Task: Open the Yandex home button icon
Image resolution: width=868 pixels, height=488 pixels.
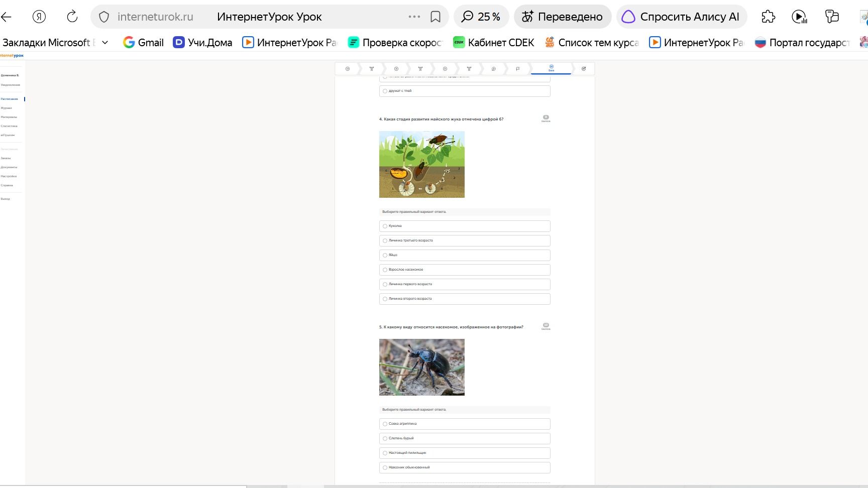Action: [39, 17]
